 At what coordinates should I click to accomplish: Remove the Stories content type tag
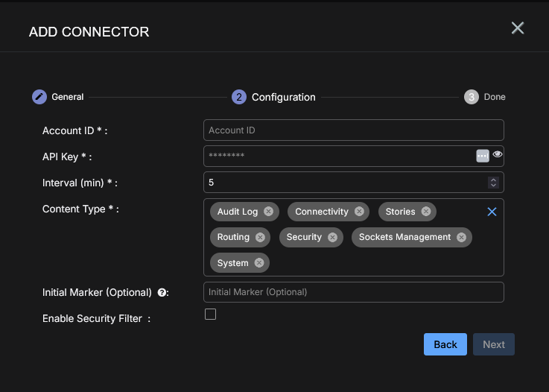coord(426,212)
